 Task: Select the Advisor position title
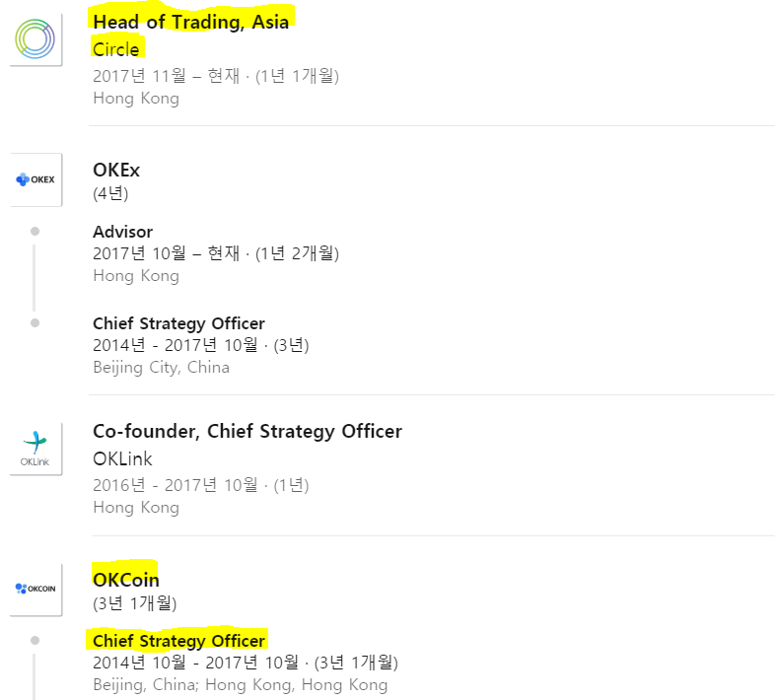point(122,232)
